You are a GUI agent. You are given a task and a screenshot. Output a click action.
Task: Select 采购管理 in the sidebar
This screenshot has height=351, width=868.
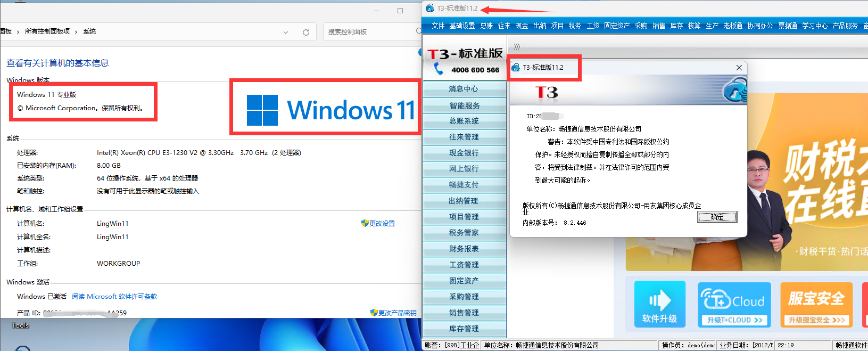click(464, 297)
